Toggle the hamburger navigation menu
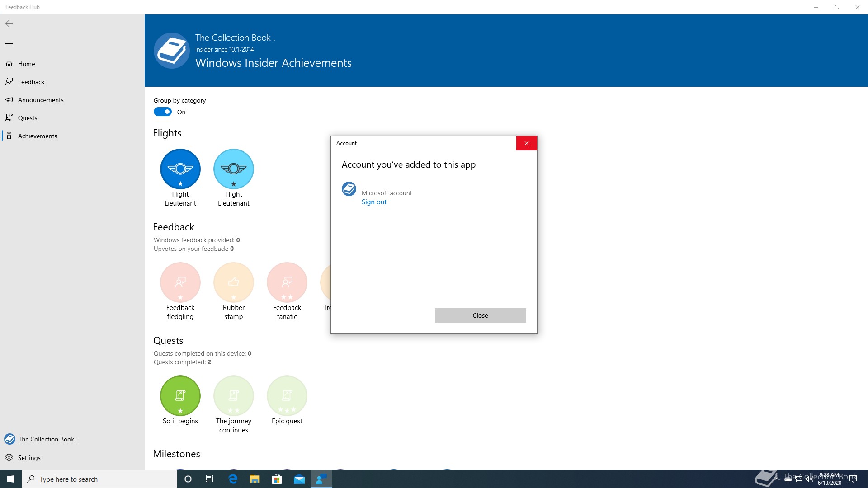Screen dimensions: 868x488 pyautogui.click(x=9, y=42)
